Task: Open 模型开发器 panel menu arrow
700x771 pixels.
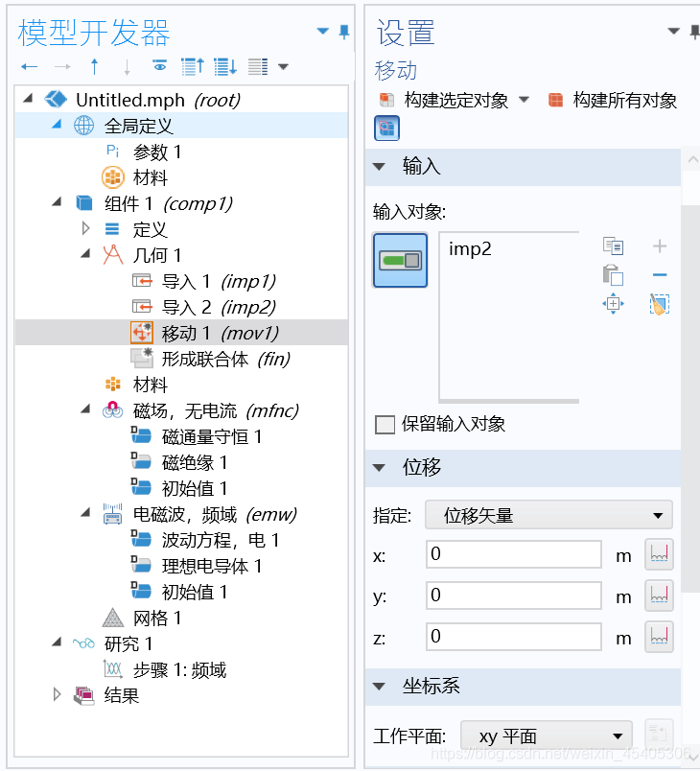Action: (322, 31)
